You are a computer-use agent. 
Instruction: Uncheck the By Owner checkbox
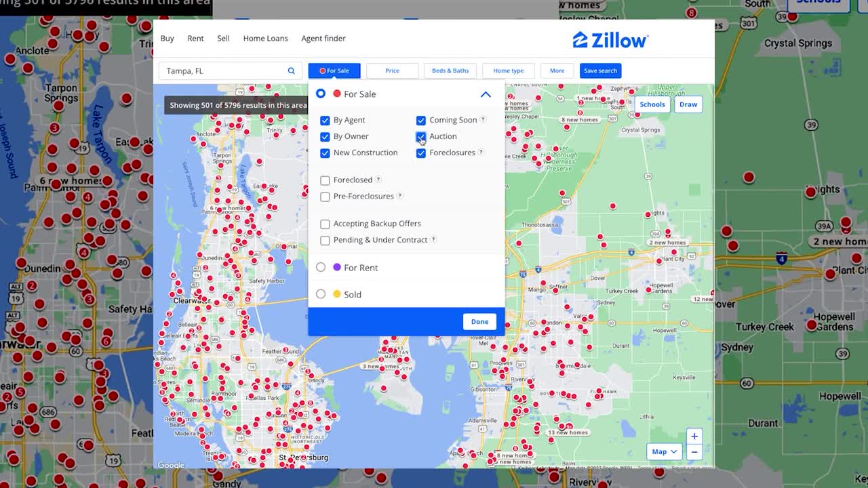point(325,137)
